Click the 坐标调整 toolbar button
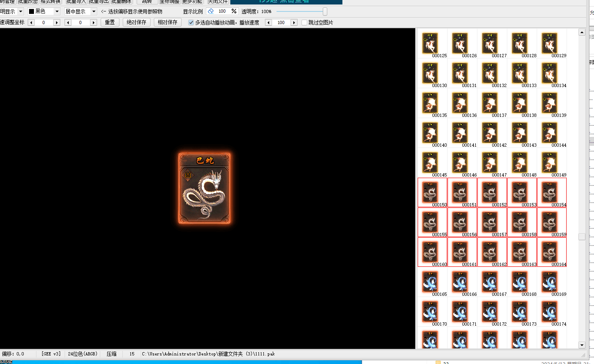 (169, 2)
